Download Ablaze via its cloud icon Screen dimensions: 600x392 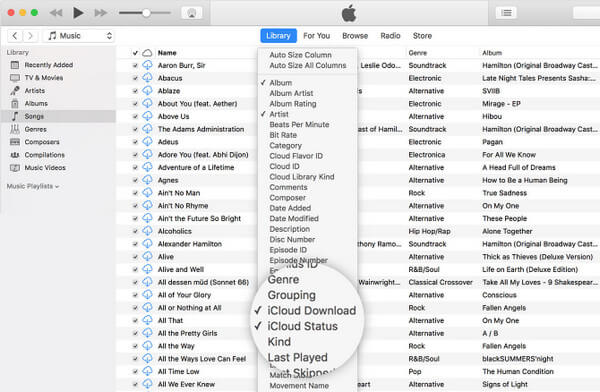tap(147, 91)
